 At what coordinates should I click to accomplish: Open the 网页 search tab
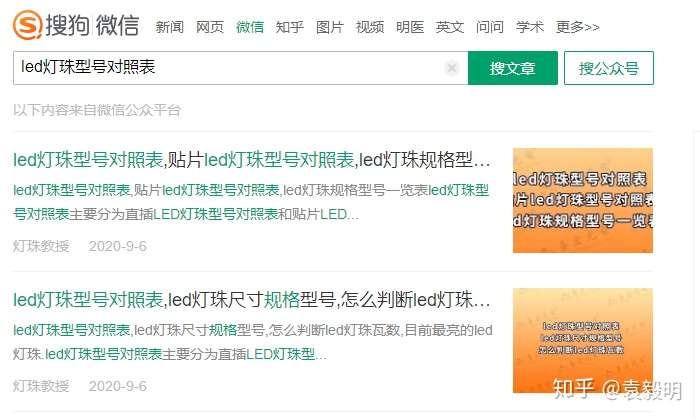(210, 27)
